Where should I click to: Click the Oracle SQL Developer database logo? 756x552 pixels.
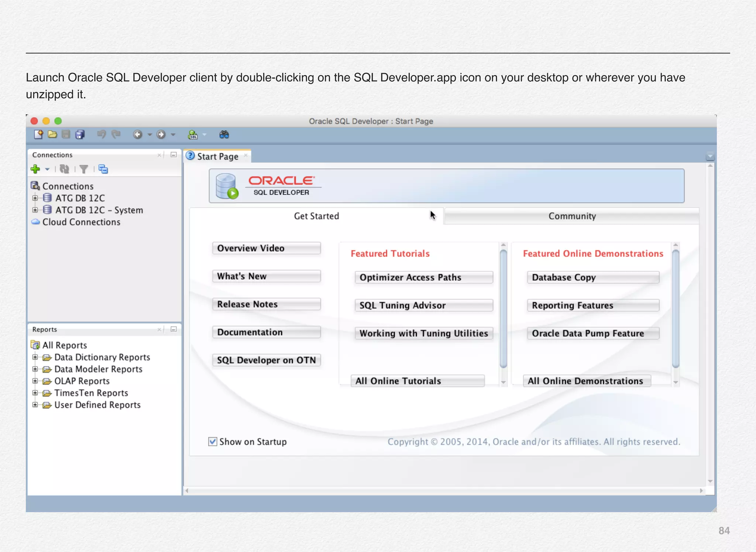pos(227,186)
